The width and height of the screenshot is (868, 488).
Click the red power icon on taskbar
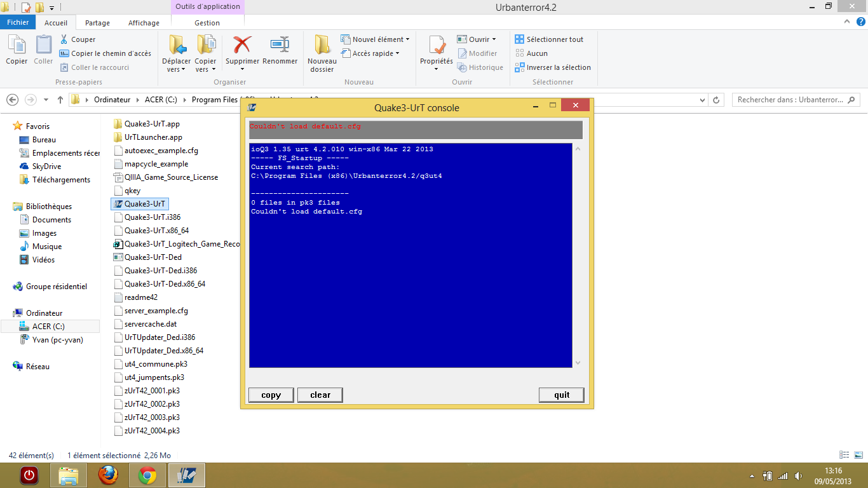tap(29, 475)
